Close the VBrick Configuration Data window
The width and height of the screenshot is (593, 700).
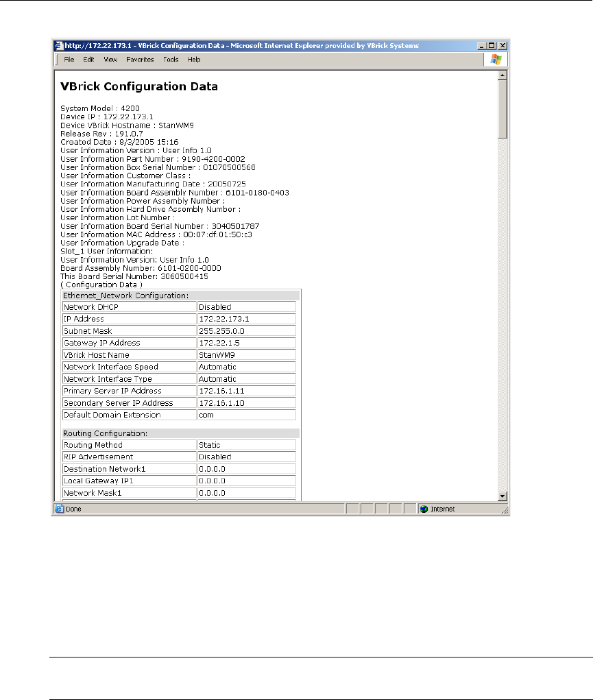point(503,45)
